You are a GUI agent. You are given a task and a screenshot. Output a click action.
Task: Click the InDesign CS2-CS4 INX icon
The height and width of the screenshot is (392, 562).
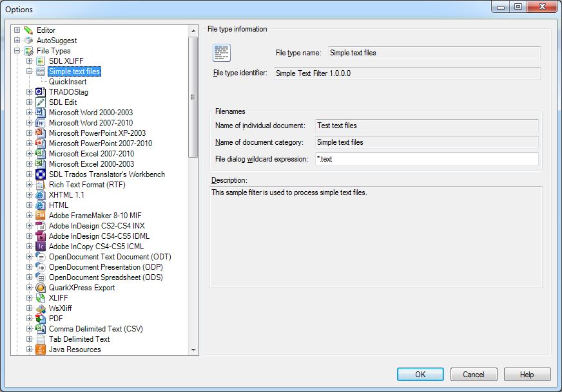tap(41, 226)
